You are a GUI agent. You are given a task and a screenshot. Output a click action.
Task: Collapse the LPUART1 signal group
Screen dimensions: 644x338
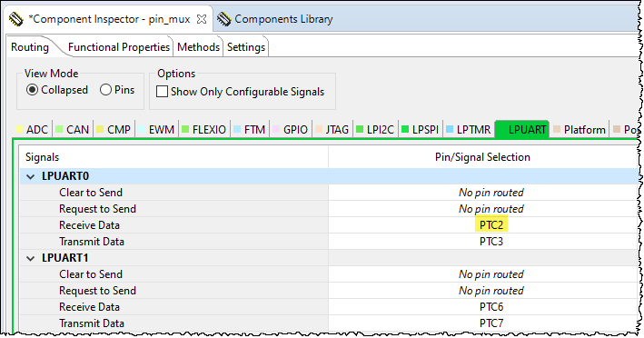(30, 258)
